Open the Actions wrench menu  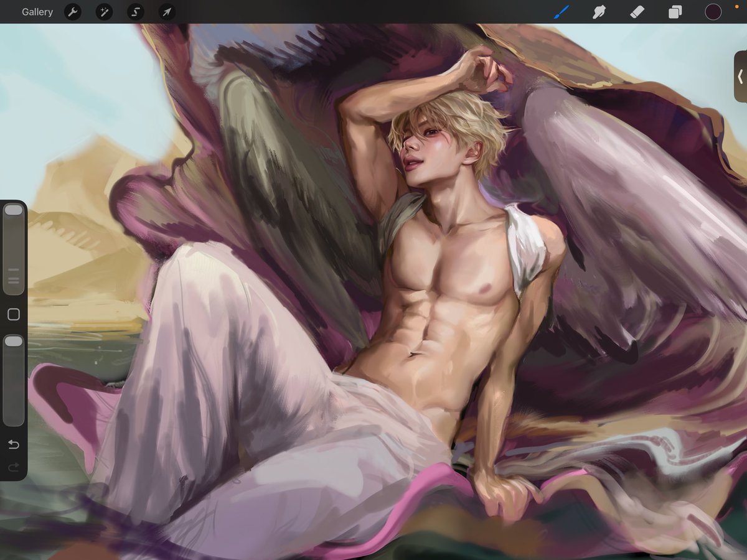tap(73, 12)
